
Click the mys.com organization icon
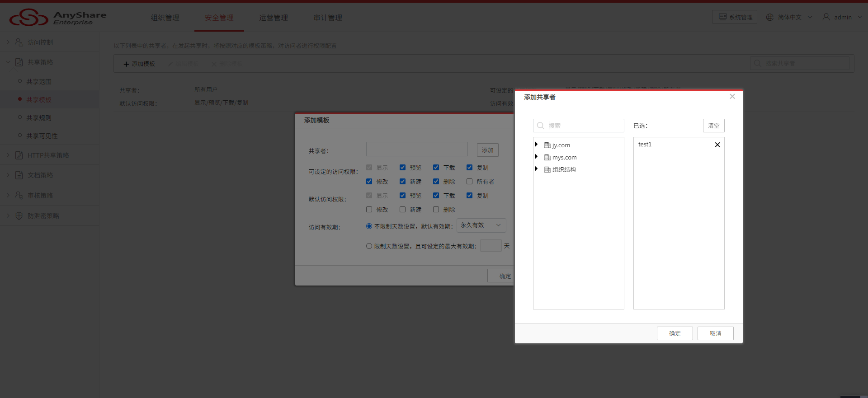[547, 157]
